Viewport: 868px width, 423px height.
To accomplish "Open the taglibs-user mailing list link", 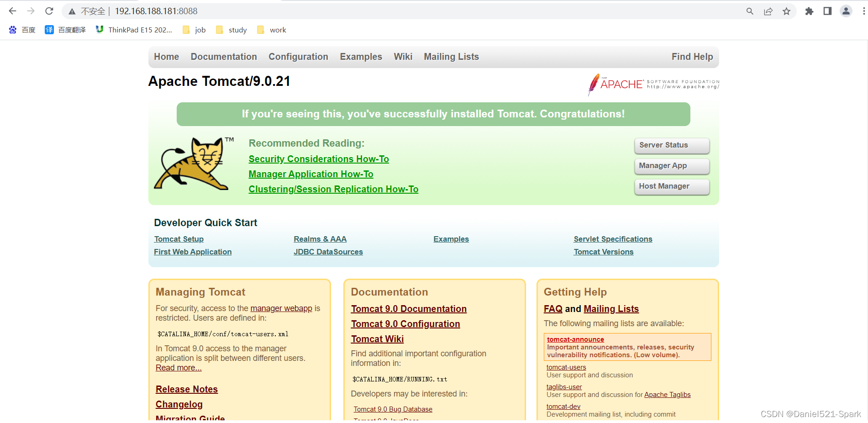I will click(564, 387).
